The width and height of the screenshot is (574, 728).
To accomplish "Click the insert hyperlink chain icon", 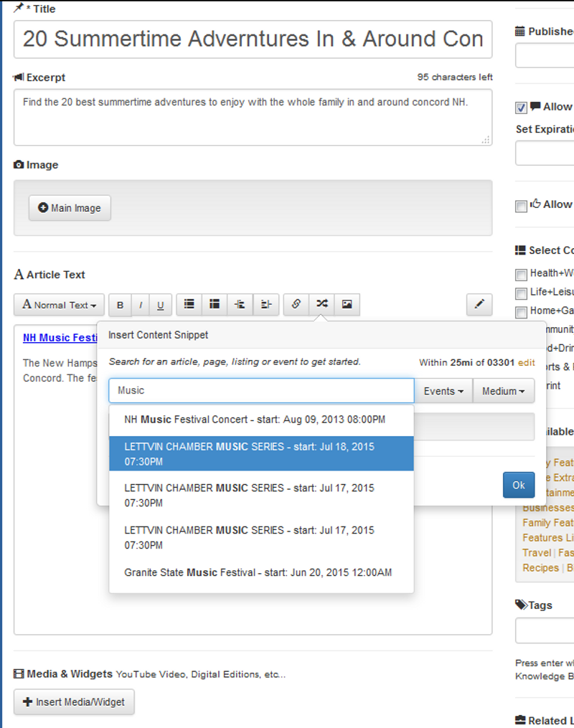I will tap(296, 305).
